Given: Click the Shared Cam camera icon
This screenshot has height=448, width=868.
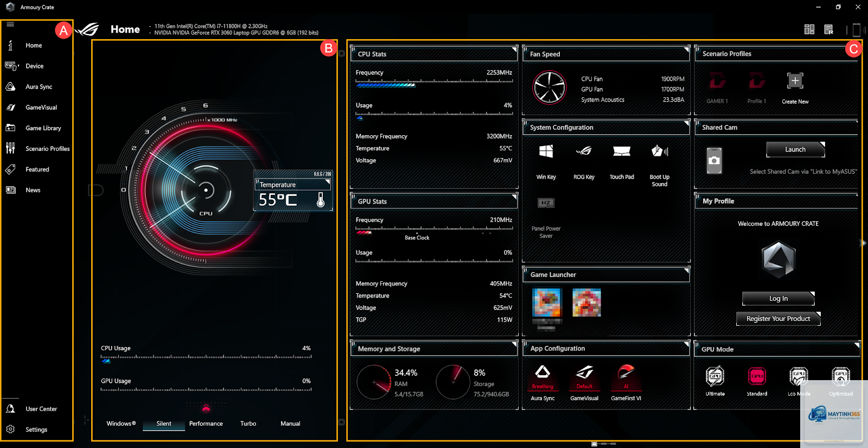Looking at the screenshot, I should point(714,160).
